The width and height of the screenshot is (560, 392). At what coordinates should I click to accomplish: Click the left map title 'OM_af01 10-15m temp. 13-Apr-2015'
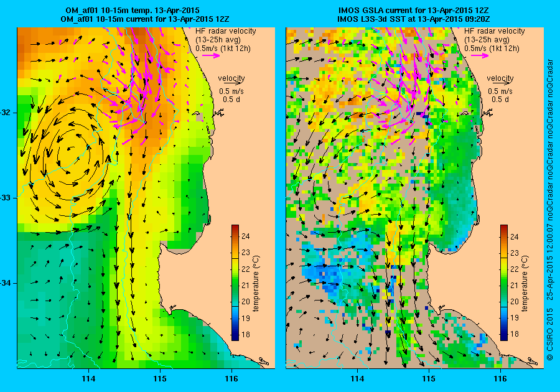tap(133, 11)
